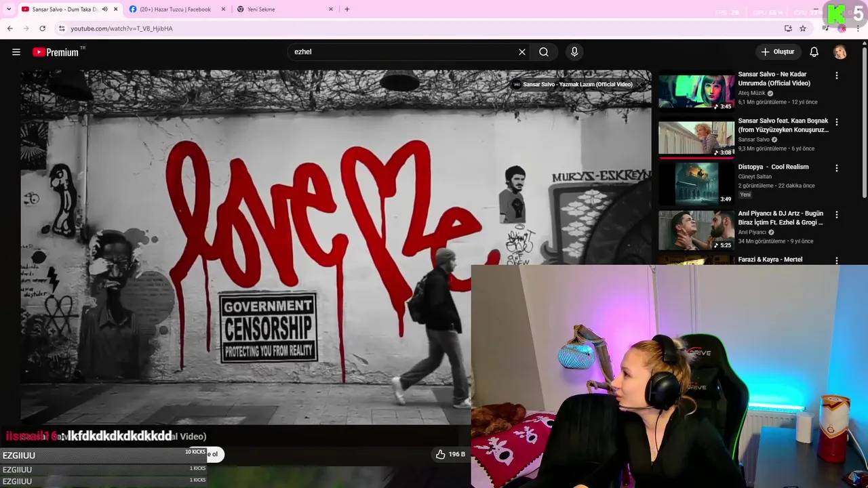Open options for Distopya - Cool Realism
868x488 pixels.
(836, 168)
